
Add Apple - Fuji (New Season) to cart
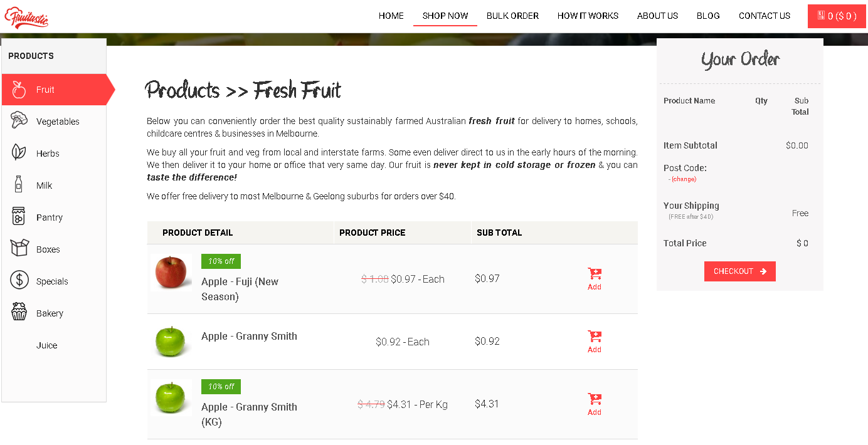tap(595, 279)
